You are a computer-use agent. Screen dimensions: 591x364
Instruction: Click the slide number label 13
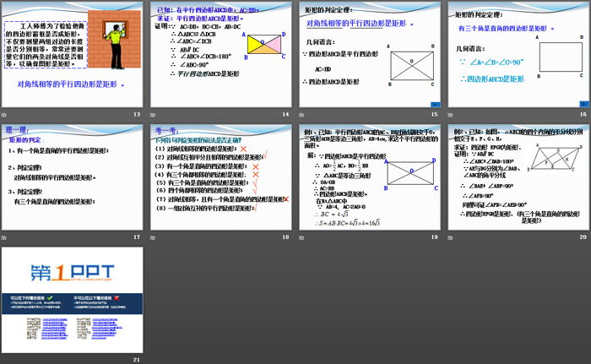(137, 114)
